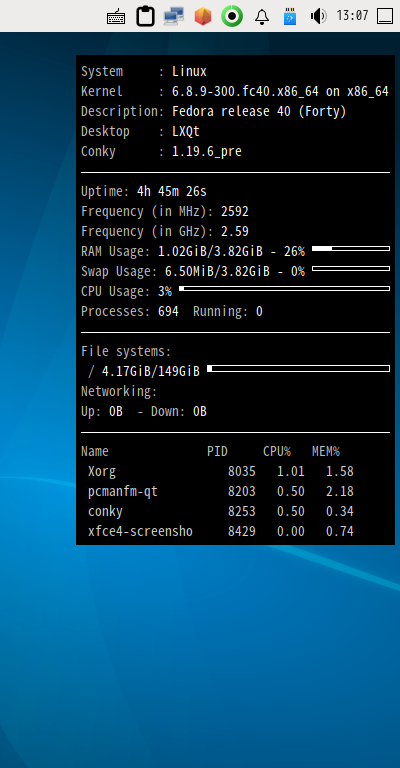
Task: Click the conky memory value '0.34'
Action: [x=340, y=512]
